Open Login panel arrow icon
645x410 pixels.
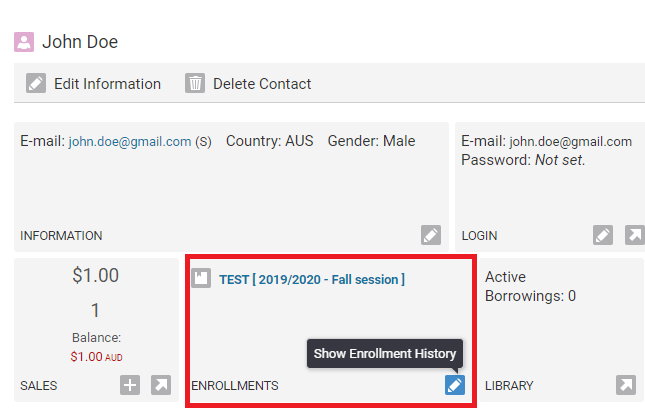(634, 235)
